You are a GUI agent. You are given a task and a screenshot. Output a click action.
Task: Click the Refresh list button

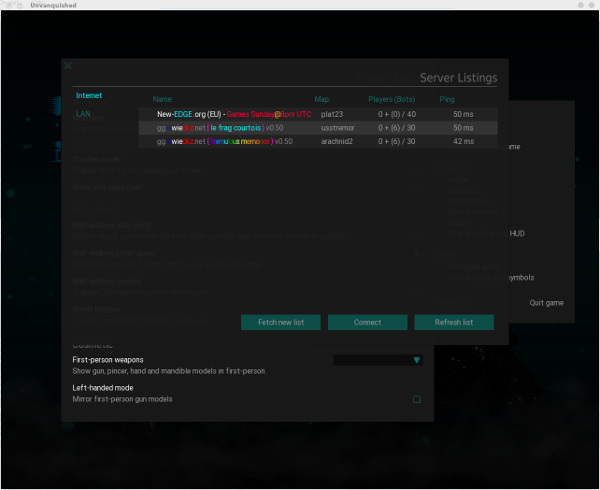tap(454, 322)
